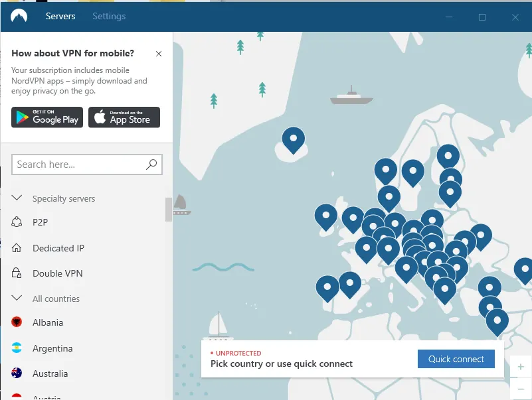Zoom in the map with plus button

pyautogui.click(x=521, y=367)
